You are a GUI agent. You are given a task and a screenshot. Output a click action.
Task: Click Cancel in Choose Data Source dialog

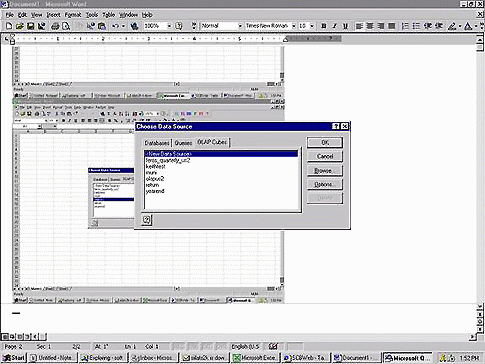(325, 156)
